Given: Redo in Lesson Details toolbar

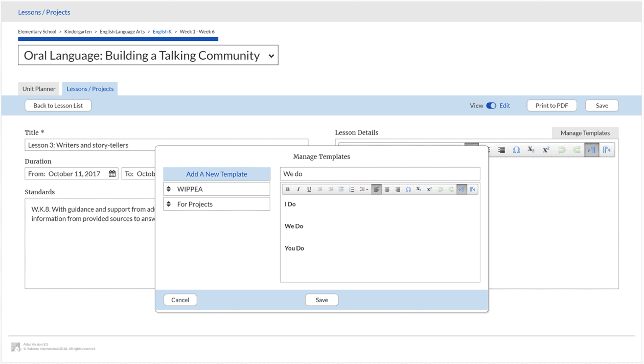Looking at the screenshot, I should click(577, 150).
